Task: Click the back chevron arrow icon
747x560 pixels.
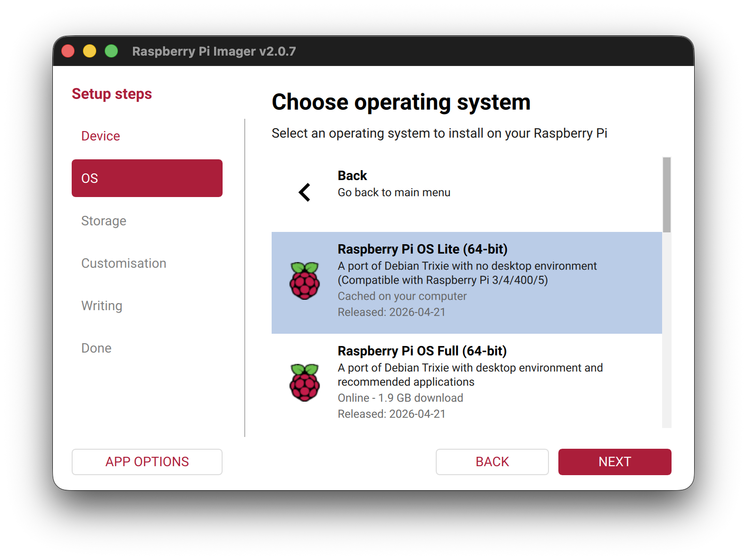Action: coord(305,192)
